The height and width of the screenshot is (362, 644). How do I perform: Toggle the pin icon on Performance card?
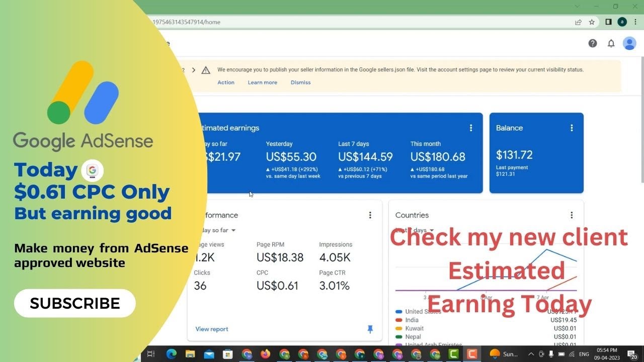pos(370,329)
